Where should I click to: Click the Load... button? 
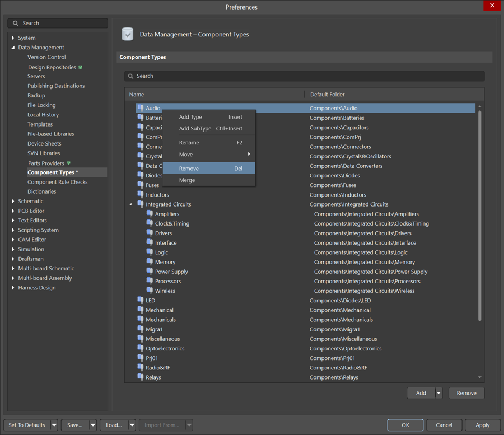114,425
